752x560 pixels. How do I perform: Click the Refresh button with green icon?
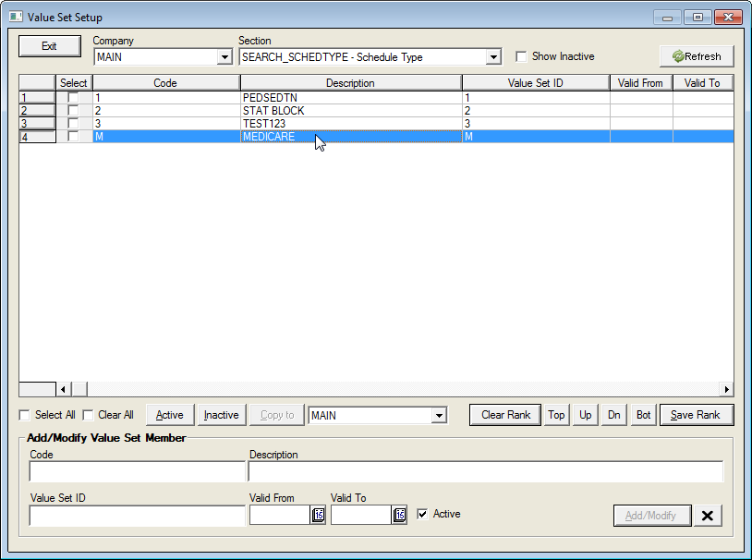[697, 56]
